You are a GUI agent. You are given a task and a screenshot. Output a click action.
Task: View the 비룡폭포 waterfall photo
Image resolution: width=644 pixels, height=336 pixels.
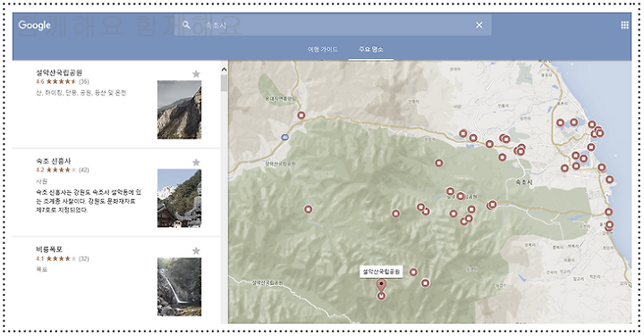[x=180, y=287]
